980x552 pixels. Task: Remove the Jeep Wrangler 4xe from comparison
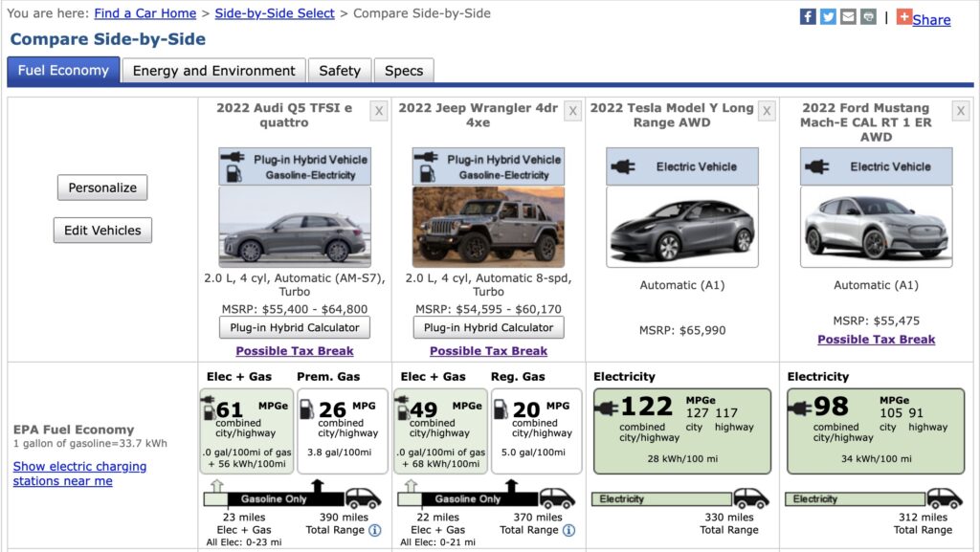[573, 111]
